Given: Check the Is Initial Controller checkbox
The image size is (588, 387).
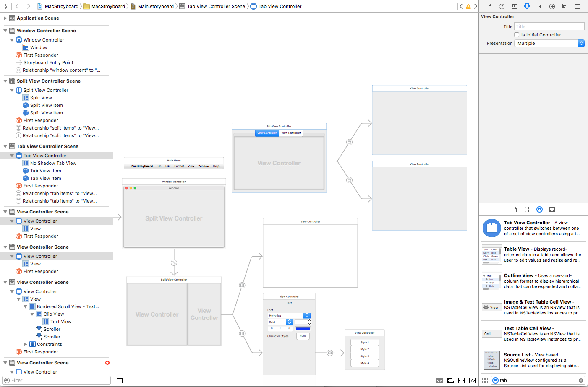Looking at the screenshot, I should point(517,34).
